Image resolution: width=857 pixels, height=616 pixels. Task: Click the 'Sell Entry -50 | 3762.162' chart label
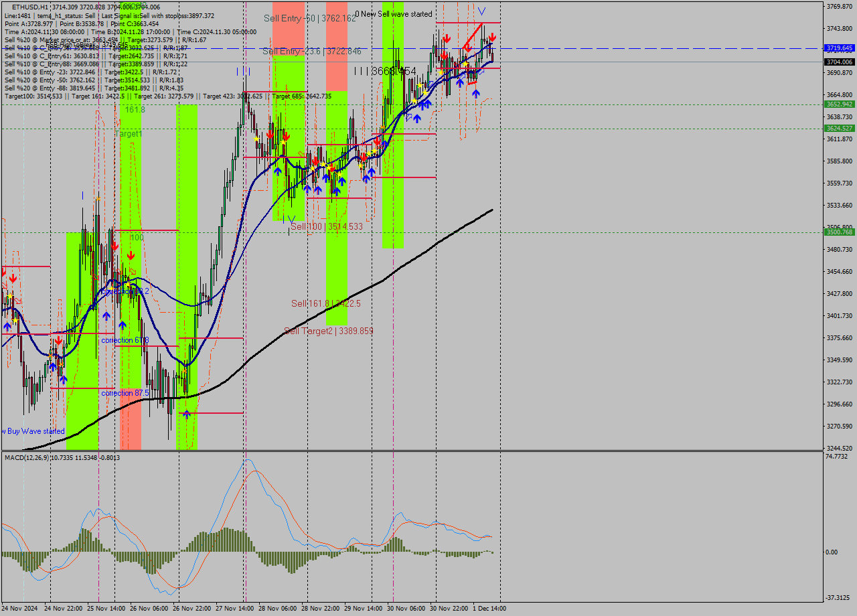(x=310, y=18)
